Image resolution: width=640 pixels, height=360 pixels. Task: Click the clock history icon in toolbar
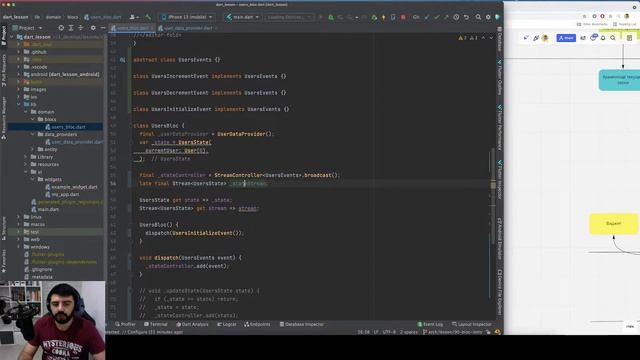[456, 17]
